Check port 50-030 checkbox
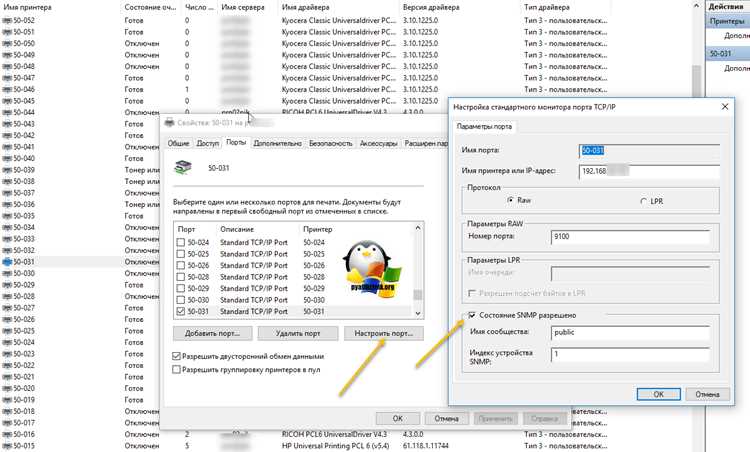Image resolution: width=750 pixels, height=452 pixels. tap(180, 300)
